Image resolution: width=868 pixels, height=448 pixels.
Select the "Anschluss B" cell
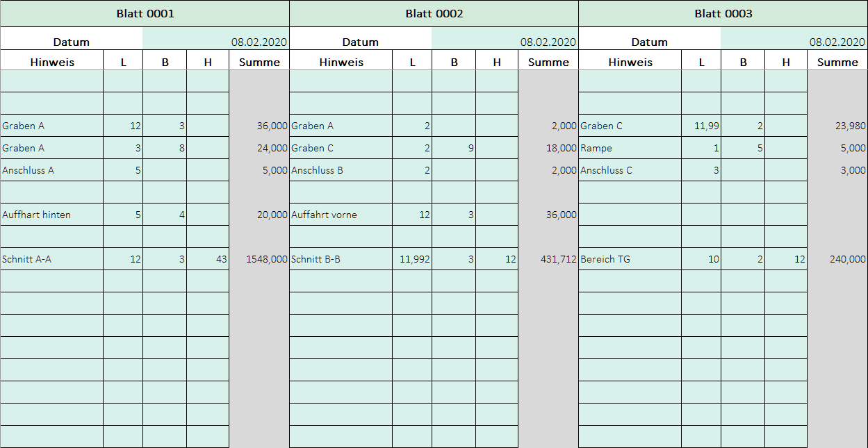point(341,170)
